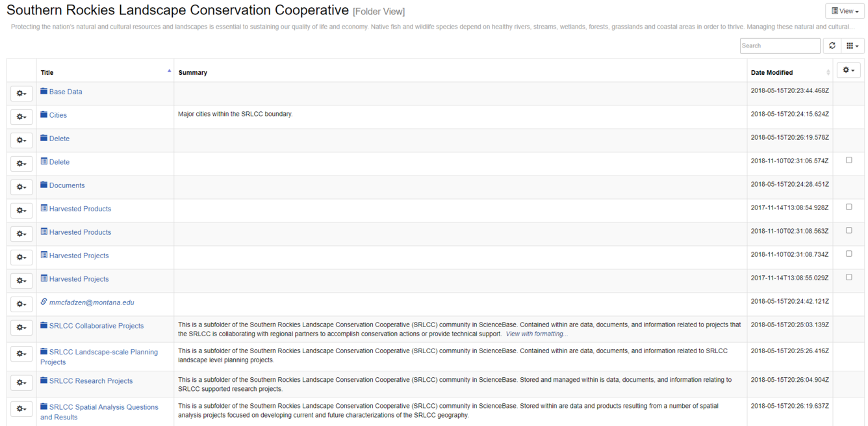Open the gear menu for SRLCC Spatial Analysis Questions
This screenshot has height=426, width=868.
(x=21, y=409)
